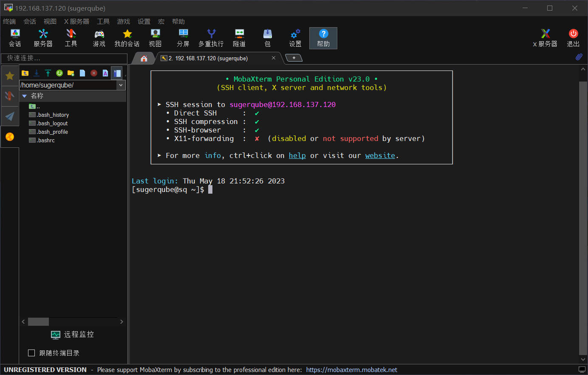The width and height of the screenshot is (588, 375).
Task: Open the mobaxterm.mobatek.net link
Action: [x=352, y=370]
